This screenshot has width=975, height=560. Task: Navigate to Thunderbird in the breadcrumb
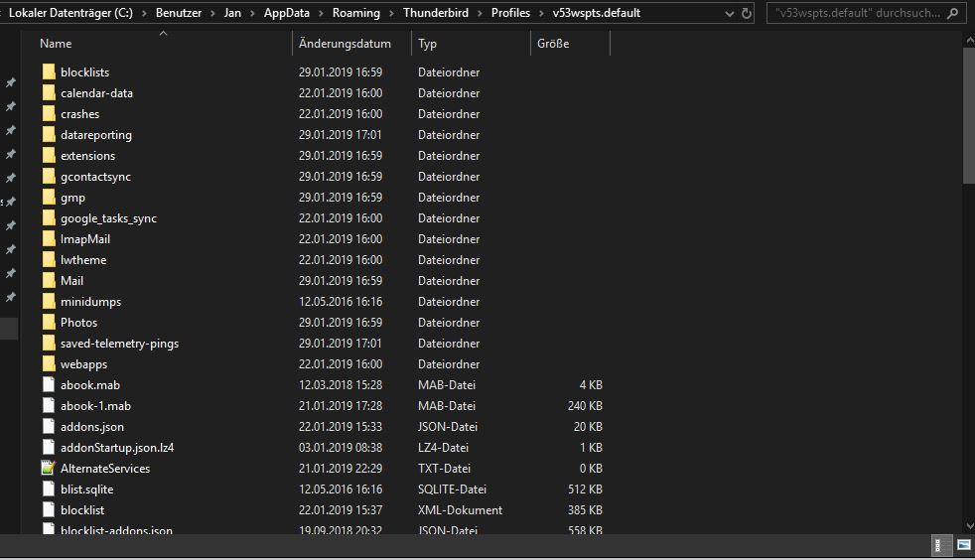[x=435, y=14]
